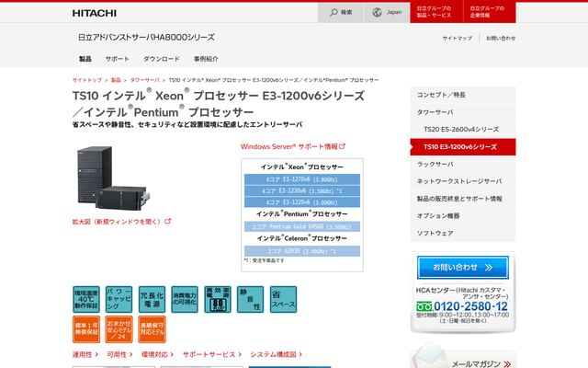
Task: Open the top お問い合わせ link
Action: click(x=501, y=38)
